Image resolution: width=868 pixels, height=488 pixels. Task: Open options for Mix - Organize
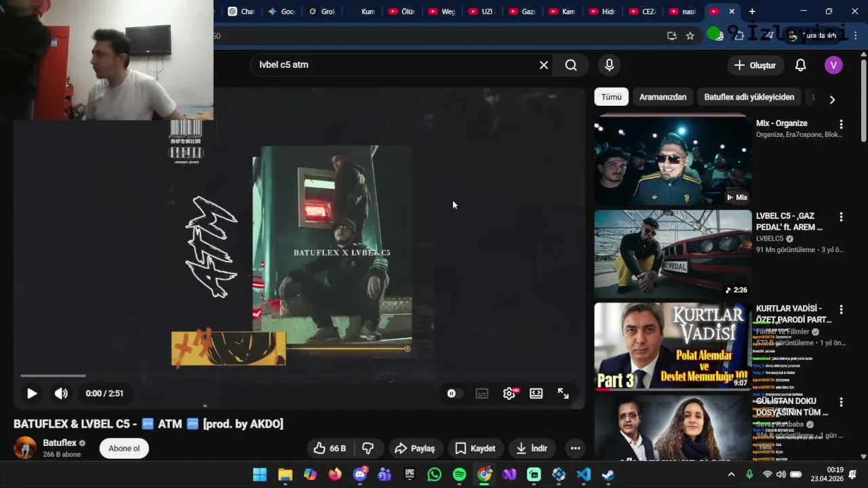click(841, 124)
